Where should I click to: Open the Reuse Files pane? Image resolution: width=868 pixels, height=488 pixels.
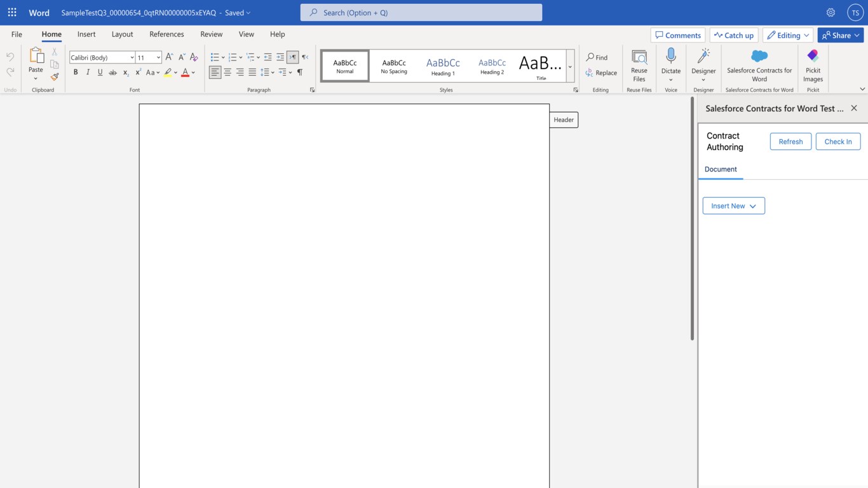639,65
